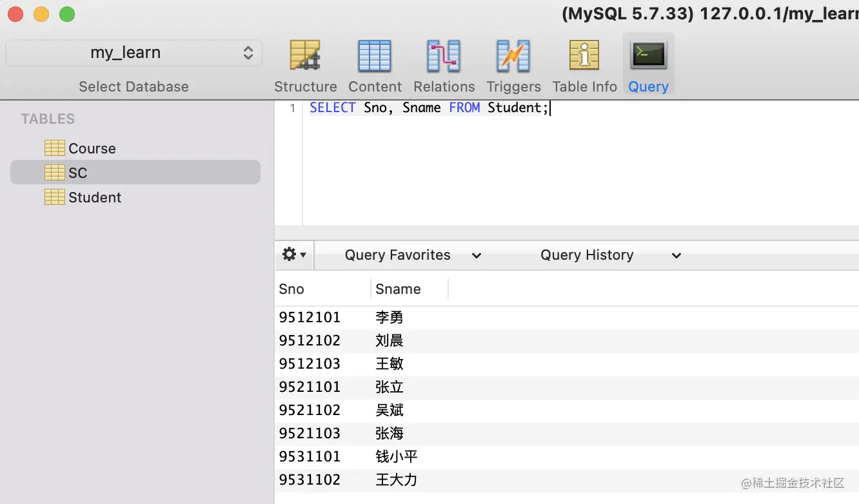The height and width of the screenshot is (504, 859).
Task: Click the Course table icon
Action: click(55, 148)
